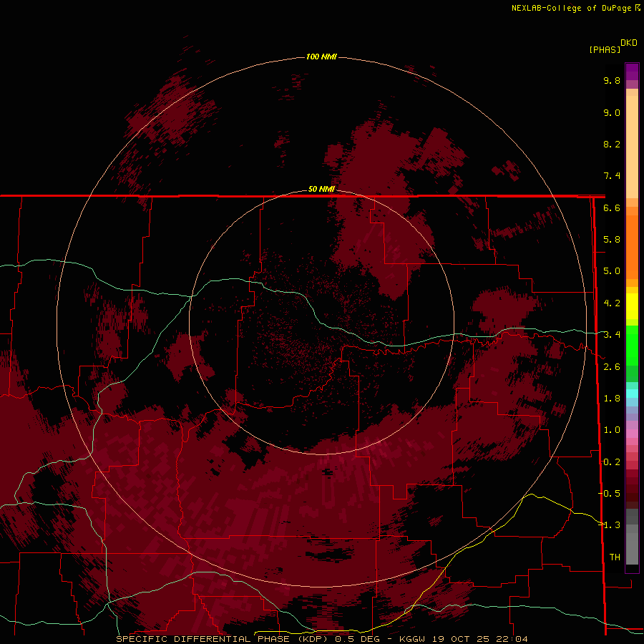Click the 5.8 colorbar value label
The width and height of the screenshot is (644, 644).
[x=612, y=239]
